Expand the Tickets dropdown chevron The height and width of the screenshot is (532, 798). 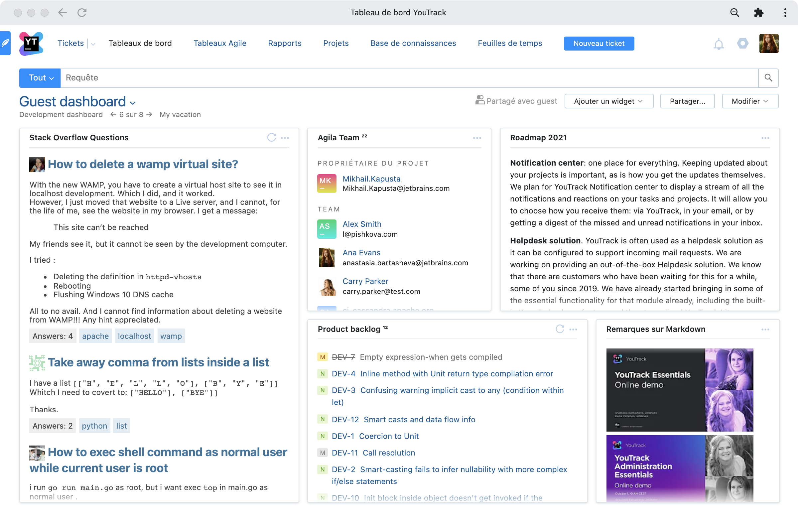coord(93,44)
